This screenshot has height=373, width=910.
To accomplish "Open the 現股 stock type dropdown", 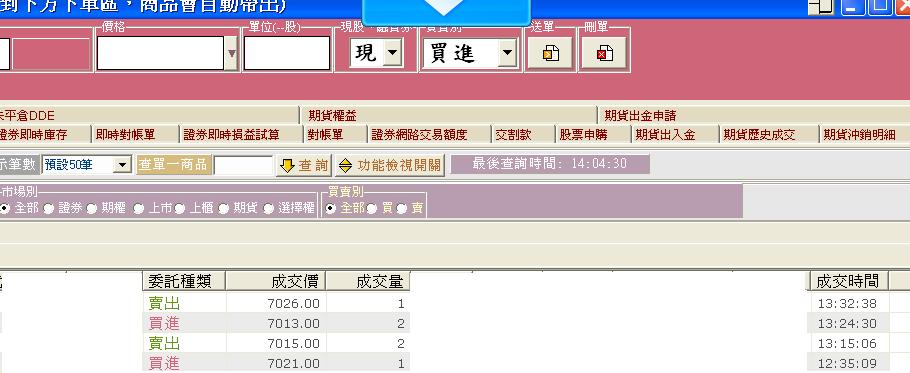I will coord(393,53).
